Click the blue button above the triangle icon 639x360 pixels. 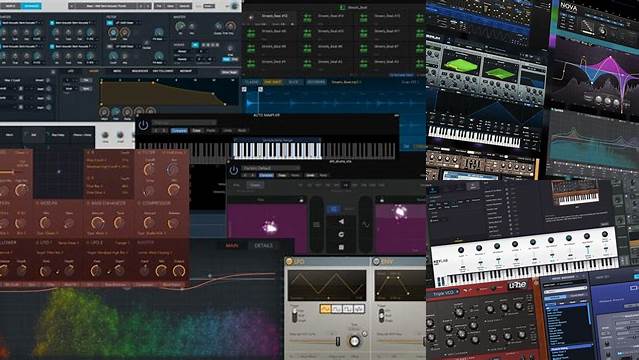point(334,209)
